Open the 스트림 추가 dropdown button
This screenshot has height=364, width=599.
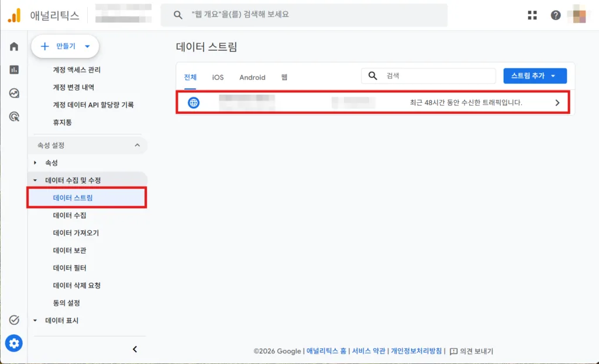click(x=535, y=76)
